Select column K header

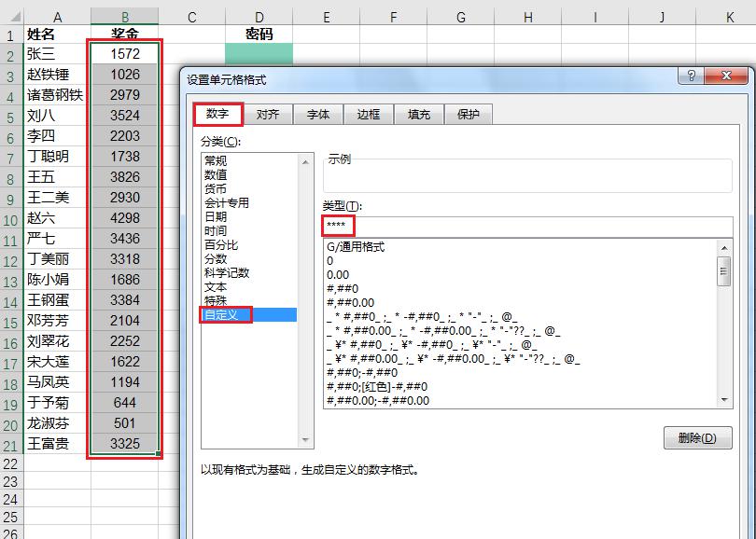[x=729, y=18]
